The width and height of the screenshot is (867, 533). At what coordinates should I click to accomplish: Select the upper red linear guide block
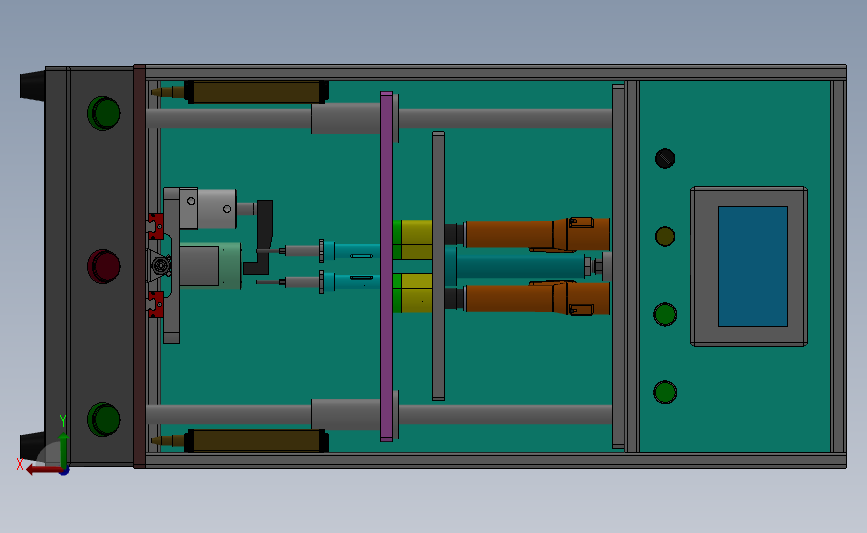155,227
